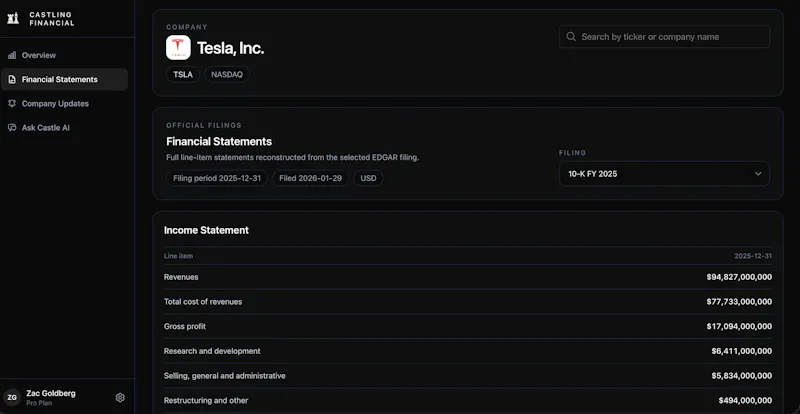The image size is (800, 414).
Task: Click the Financial Statements section title
Action: coord(219,141)
